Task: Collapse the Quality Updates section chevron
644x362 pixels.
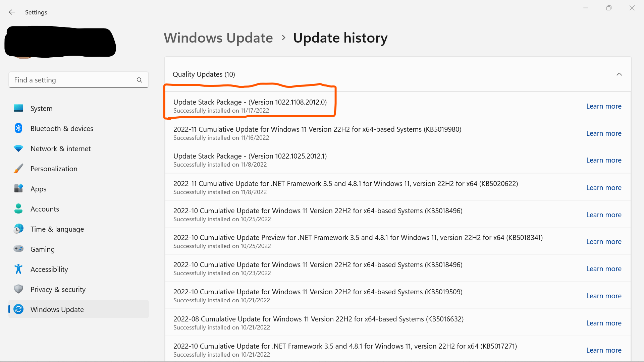Action: 619,74
